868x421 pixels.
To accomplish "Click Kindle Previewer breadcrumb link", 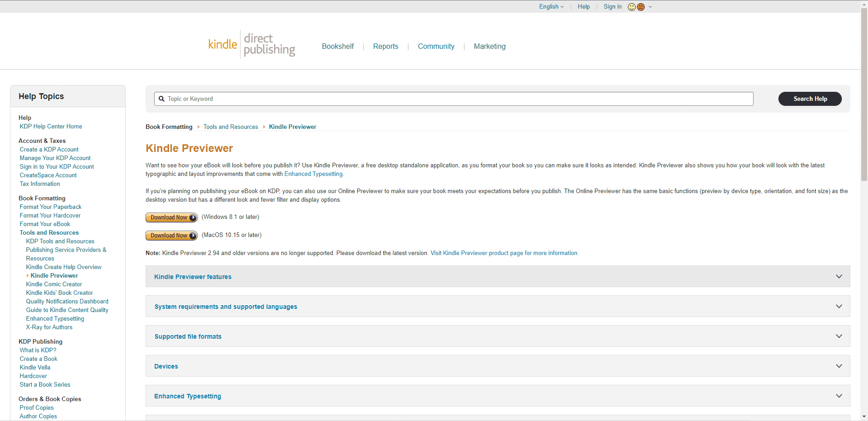I will pos(292,127).
